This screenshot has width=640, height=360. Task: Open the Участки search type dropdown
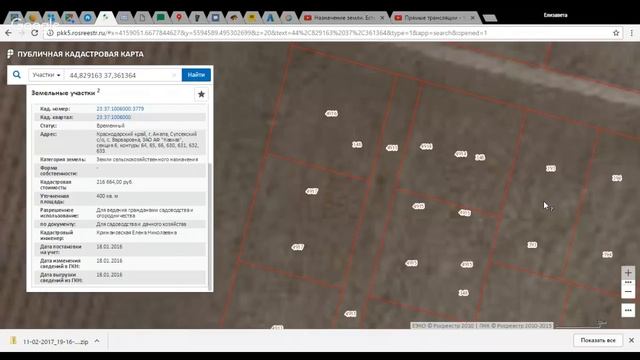click(46, 75)
